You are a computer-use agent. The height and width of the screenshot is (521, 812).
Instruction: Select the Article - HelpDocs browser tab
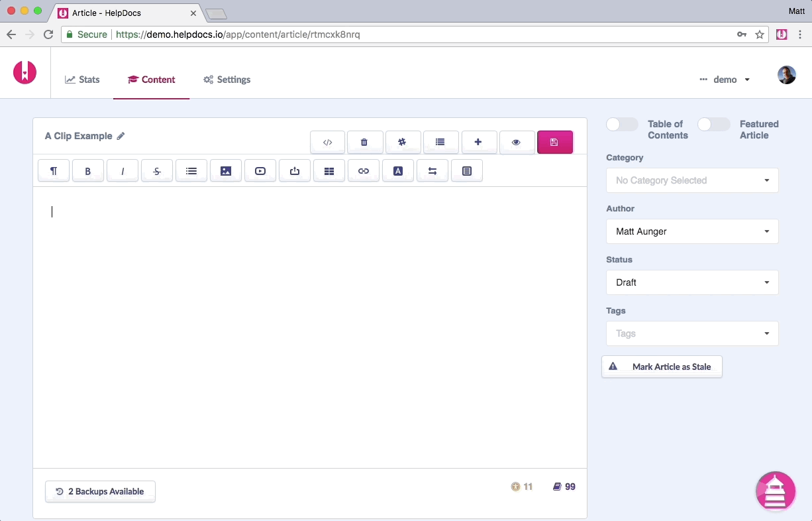coord(126,13)
